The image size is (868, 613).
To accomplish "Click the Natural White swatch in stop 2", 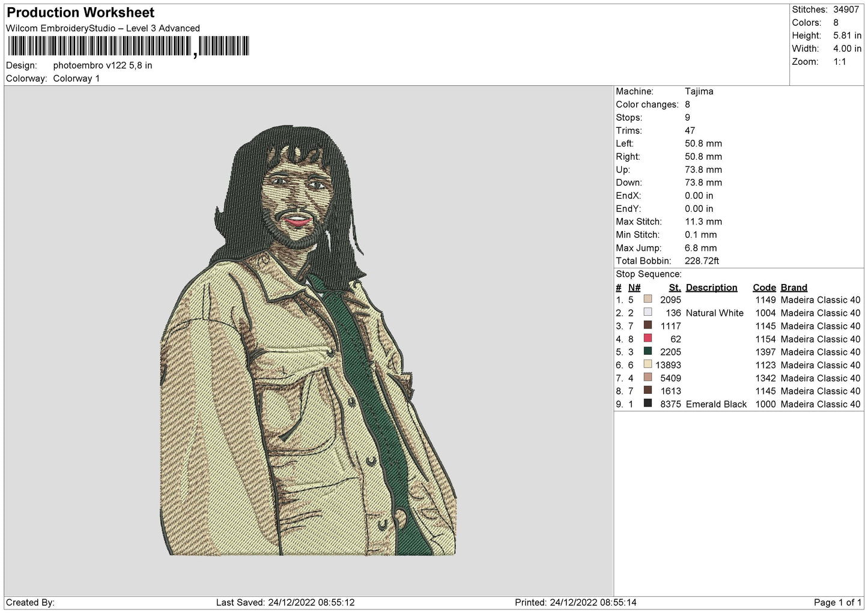I will [648, 312].
